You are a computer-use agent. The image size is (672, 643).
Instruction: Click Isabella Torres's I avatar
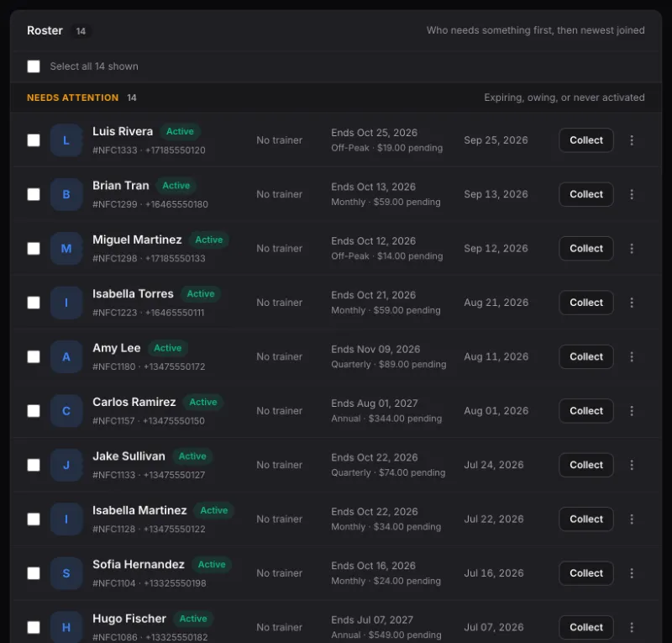tap(66, 303)
